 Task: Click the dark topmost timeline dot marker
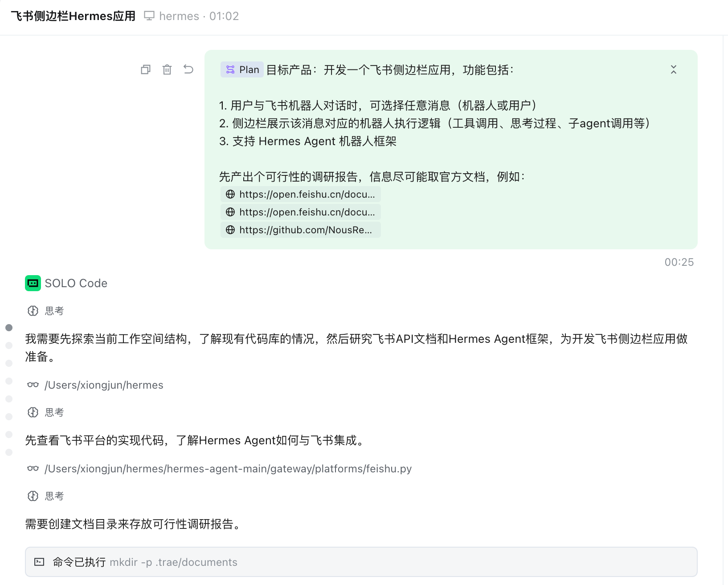click(9, 328)
